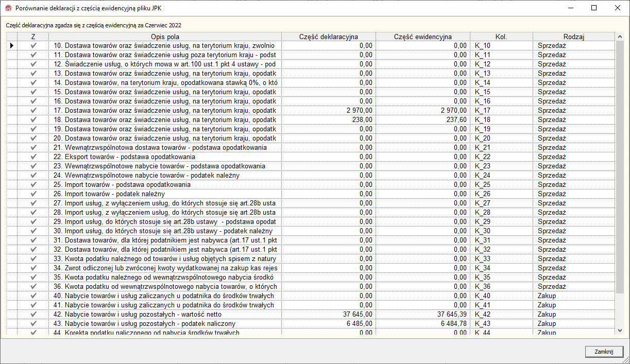Click the K_36 column cell

point(501,287)
